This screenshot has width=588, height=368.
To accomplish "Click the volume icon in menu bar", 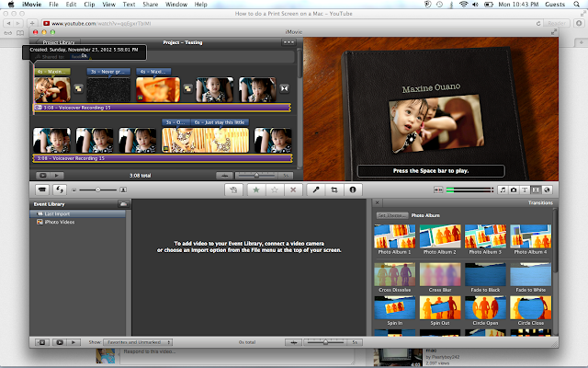I will tap(476, 4).
